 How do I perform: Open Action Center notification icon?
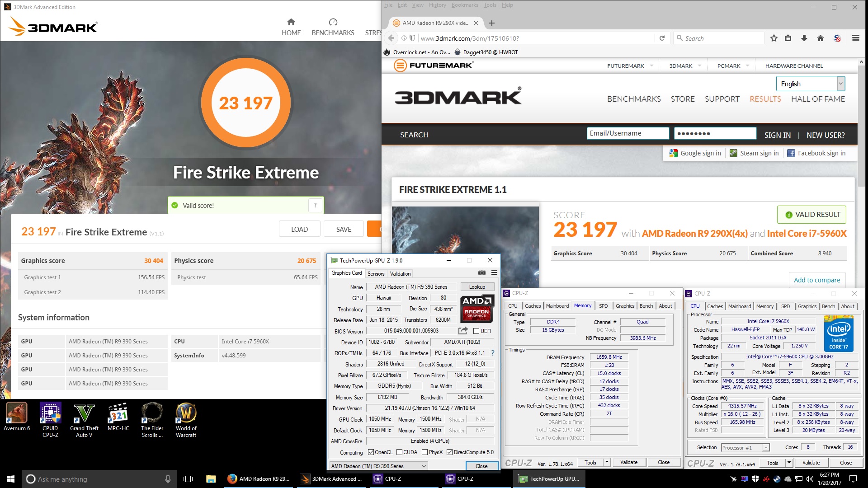point(853,479)
